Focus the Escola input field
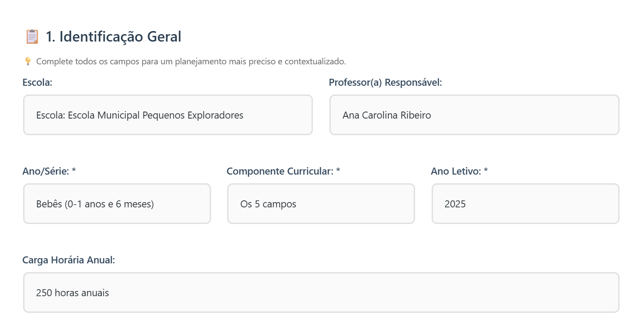The height and width of the screenshot is (322, 644). (x=168, y=115)
